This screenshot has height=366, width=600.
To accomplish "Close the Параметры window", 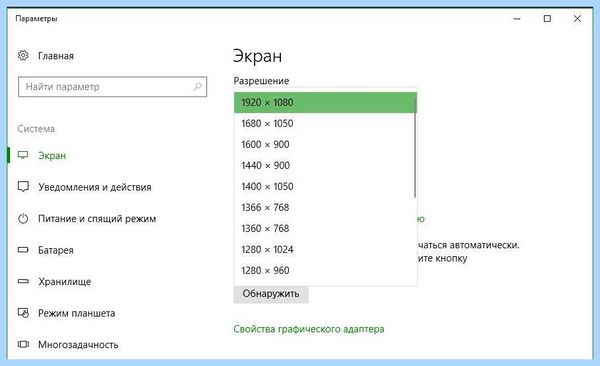I will (x=577, y=18).
